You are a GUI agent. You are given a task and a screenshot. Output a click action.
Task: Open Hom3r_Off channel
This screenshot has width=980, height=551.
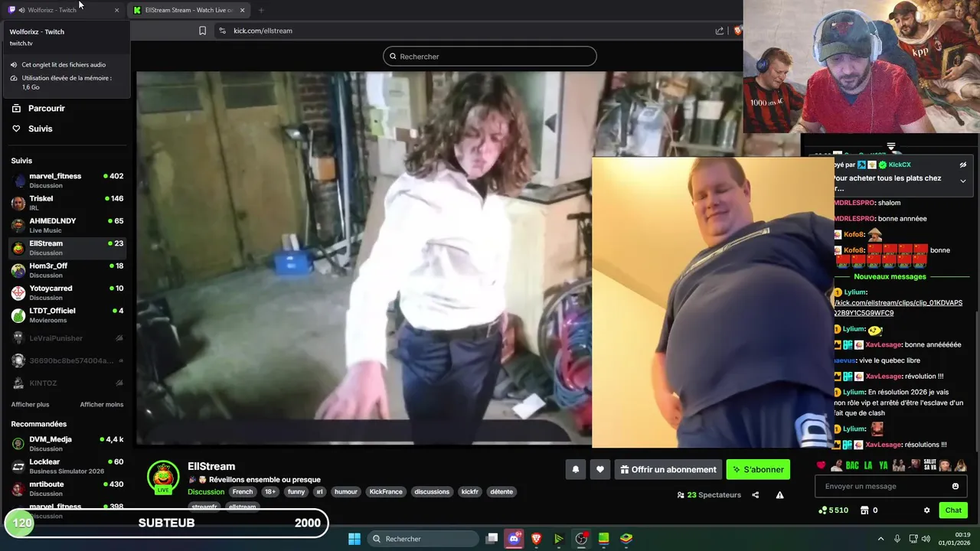(x=67, y=270)
